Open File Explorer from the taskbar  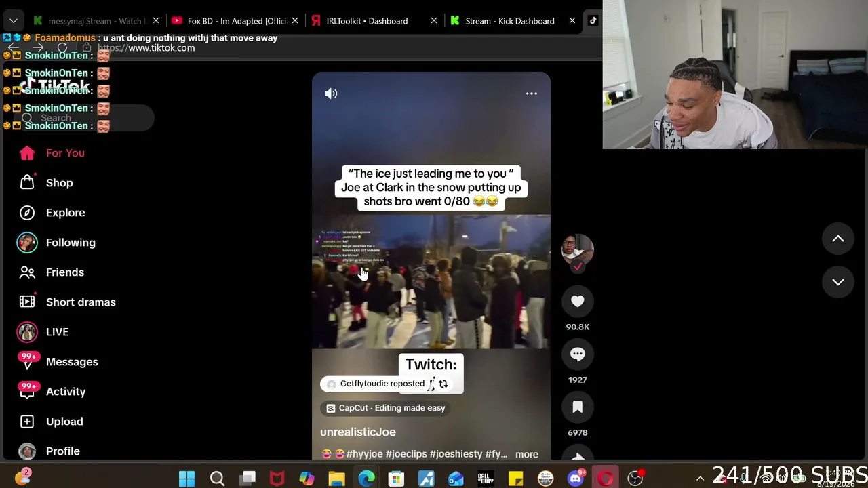click(336, 479)
